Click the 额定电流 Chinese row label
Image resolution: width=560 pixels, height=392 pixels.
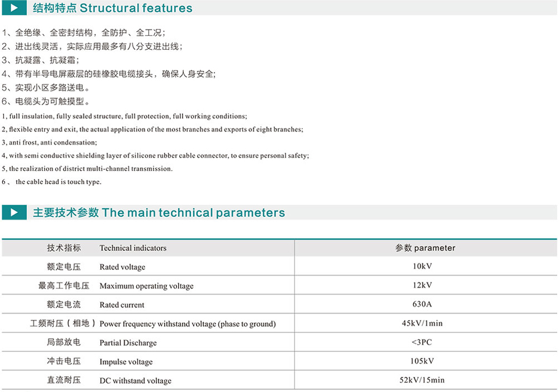pyautogui.click(x=64, y=305)
